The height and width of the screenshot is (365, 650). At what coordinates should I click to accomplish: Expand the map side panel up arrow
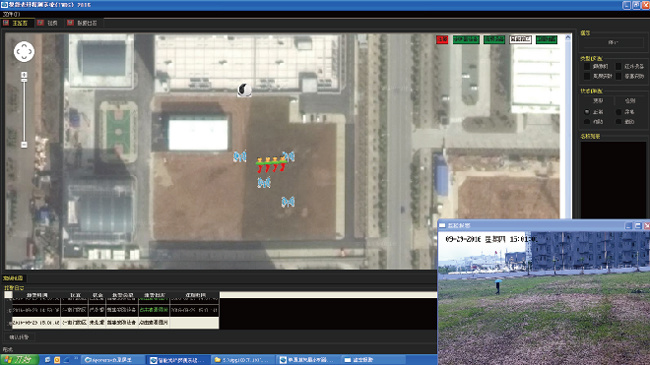click(x=568, y=38)
